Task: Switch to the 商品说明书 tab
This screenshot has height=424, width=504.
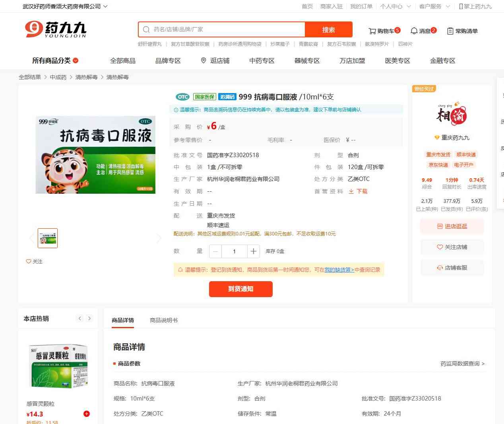Action: pos(163,320)
